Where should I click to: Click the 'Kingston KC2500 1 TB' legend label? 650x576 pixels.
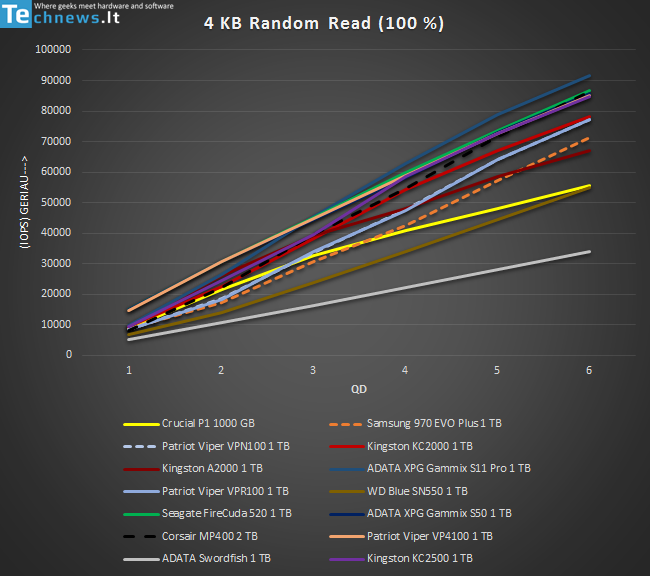[x=420, y=559]
